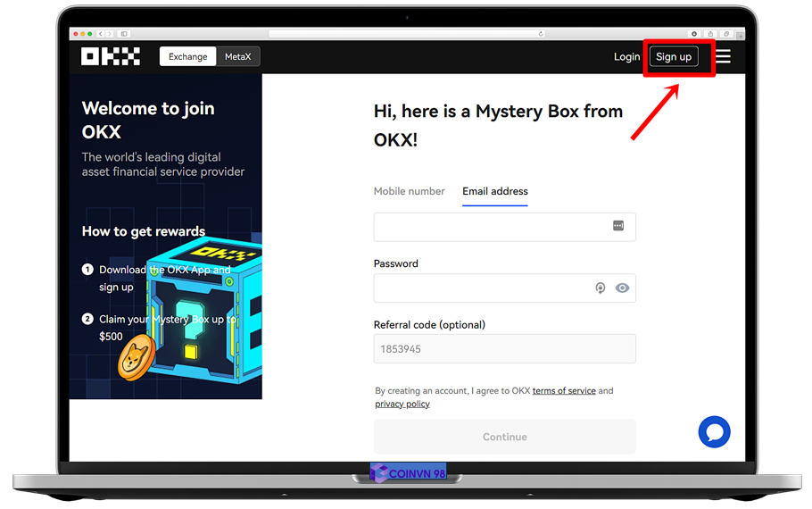Select the Mobile number tab
Viewport: 812px width, 509px height.
409,191
